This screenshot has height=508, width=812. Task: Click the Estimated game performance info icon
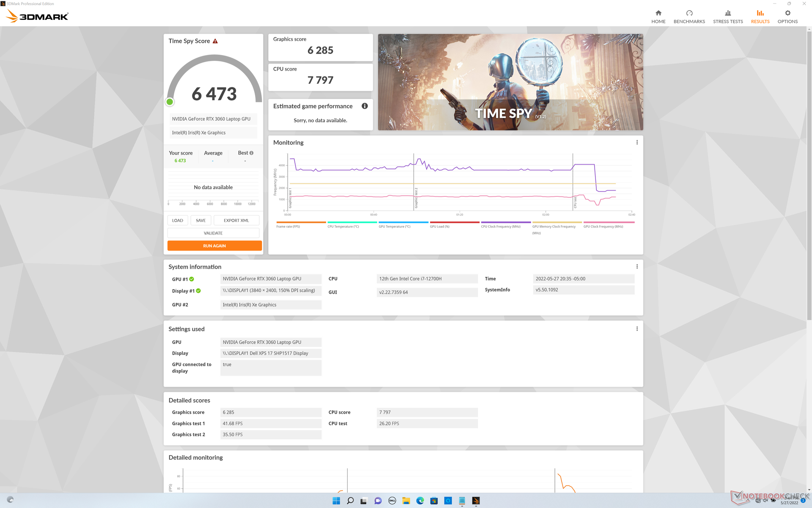pyautogui.click(x=365, y=106)
